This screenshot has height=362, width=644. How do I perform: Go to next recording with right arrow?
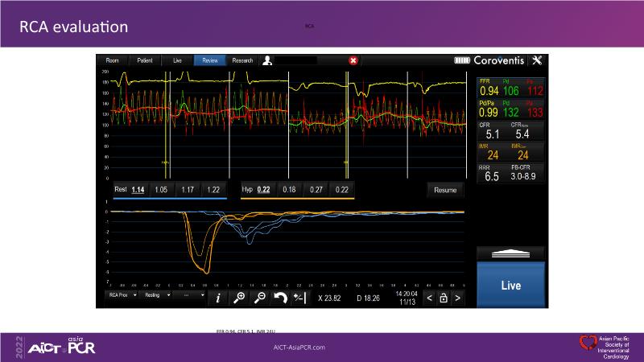pyautogui.click(x=458, y=298)
